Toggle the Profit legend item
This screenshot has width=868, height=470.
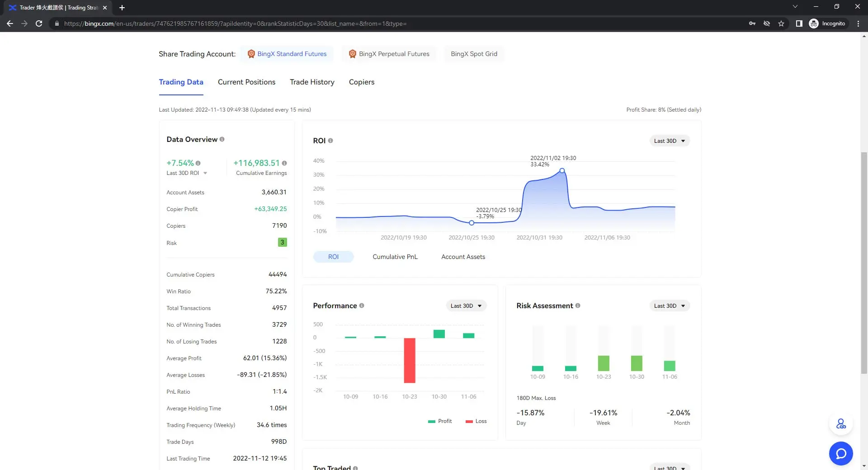pos(440,421)
